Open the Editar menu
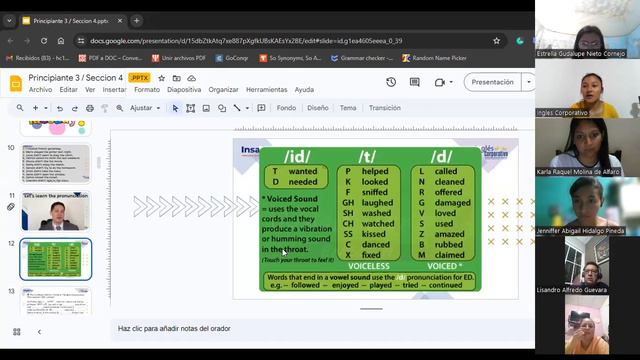This screenshot has height=360, width=640. pyautogui.click(x=68, y=90)
